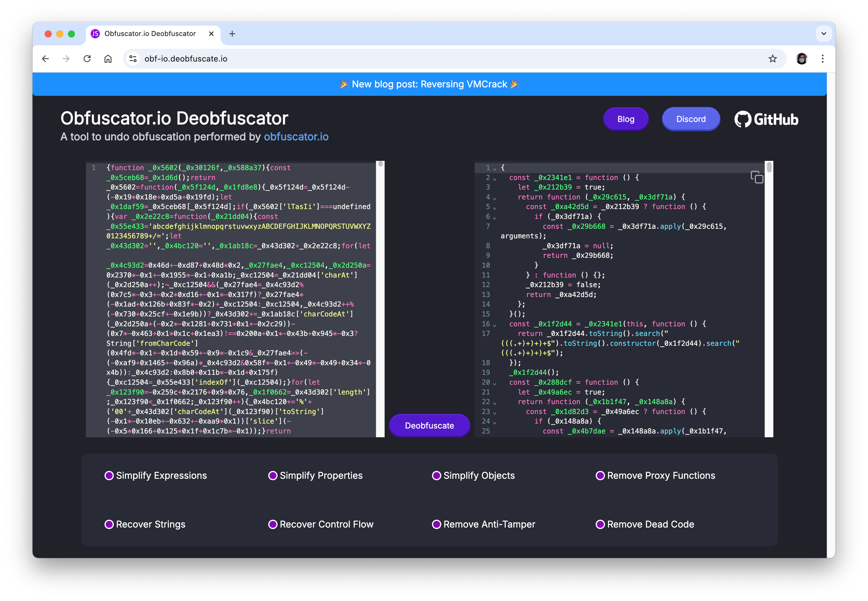Open the Blog button
This screenshot has width=868, height=601.
[x=626, y=119]
